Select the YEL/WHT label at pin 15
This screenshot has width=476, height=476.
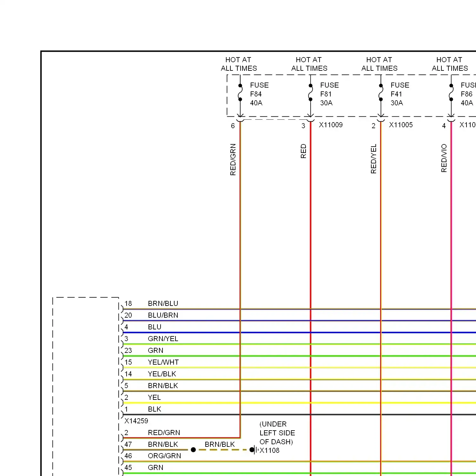163,362
